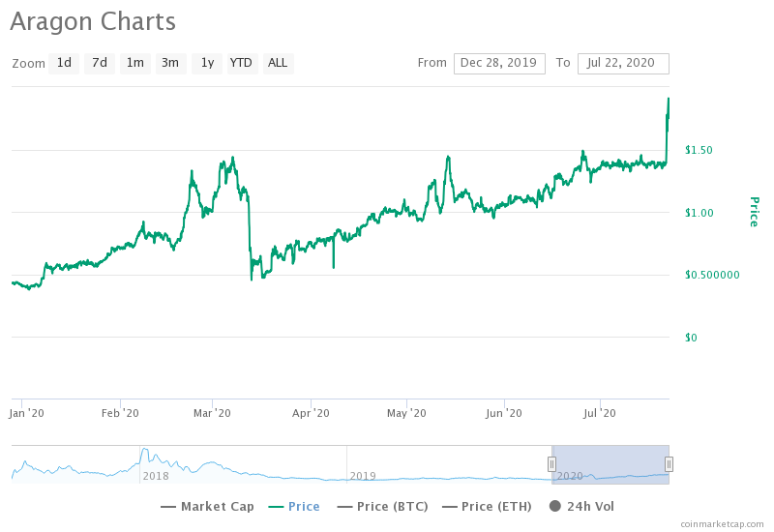Screen dimensions: 774x532
Task: Toggle the Price (ETH) series in legend
Action: (x=487, y=506)
